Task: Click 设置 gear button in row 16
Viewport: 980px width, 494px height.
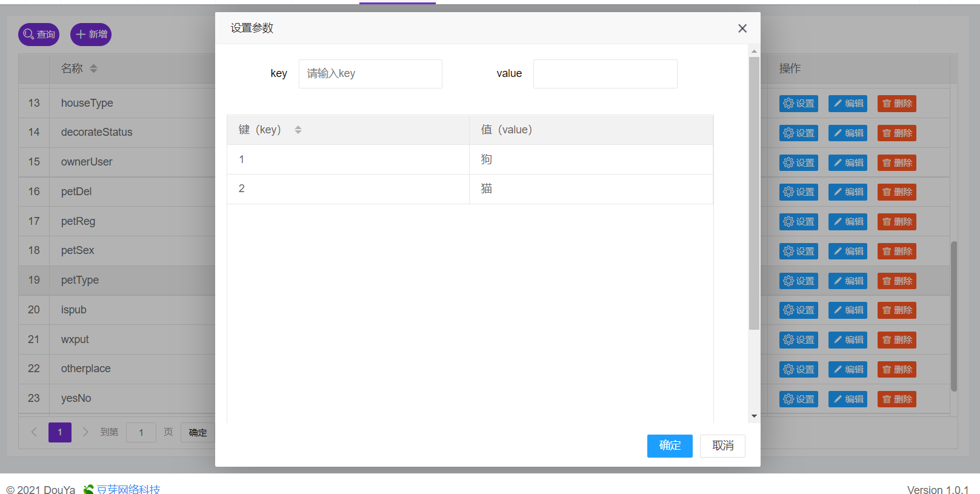Action: click(x=799, y=192)
